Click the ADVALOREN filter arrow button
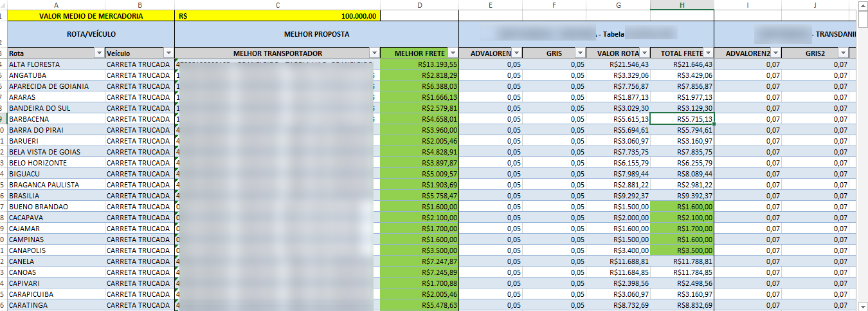The width and height of the screenshot is (868, 311). (516, 53)
